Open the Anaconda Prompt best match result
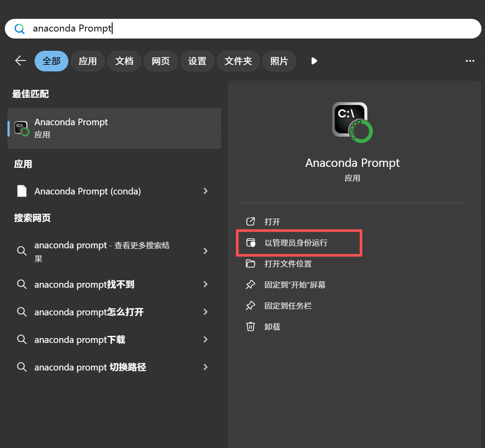Screen dimensions: 485x448 tap(114, 128)
